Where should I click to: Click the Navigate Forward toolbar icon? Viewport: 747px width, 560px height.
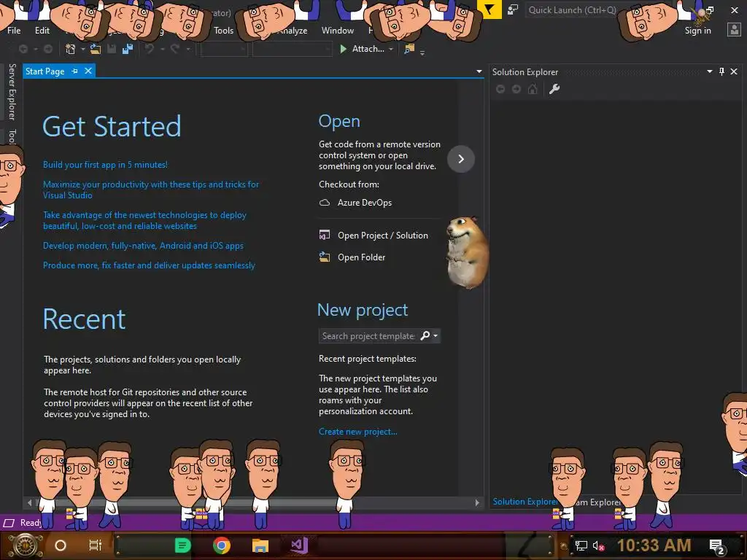tap(47, 49)
